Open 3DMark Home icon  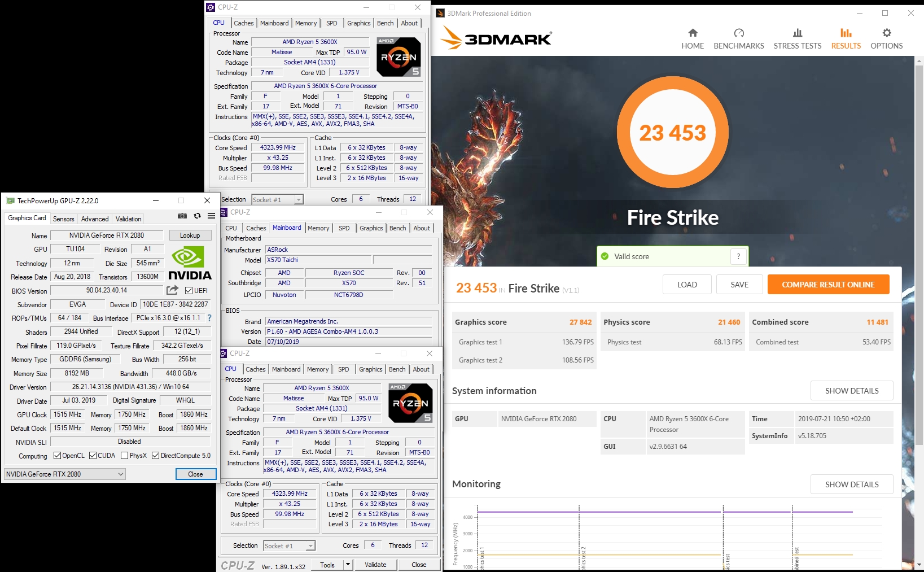[x=693, y=33]
